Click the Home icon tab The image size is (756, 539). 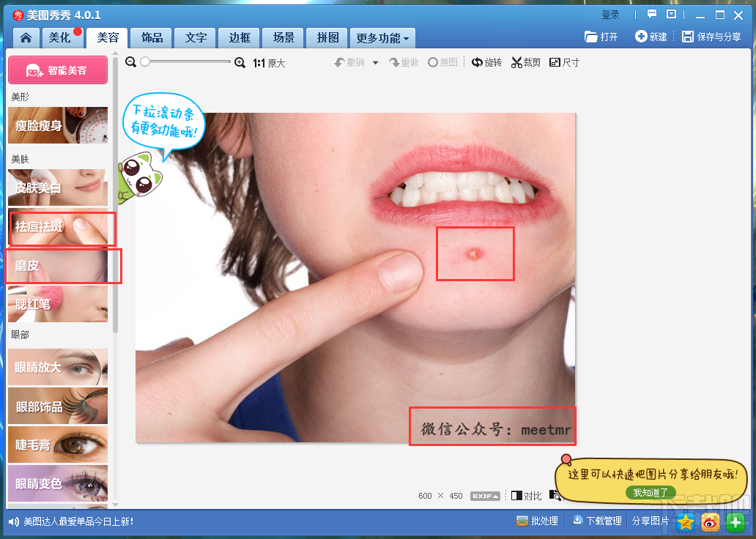tap(26, 37)
